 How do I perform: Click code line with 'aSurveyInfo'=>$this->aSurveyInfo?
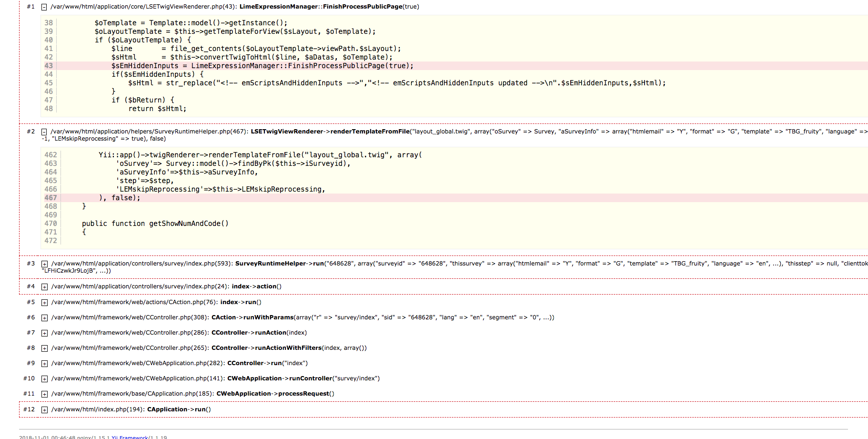tap(187, 172)
